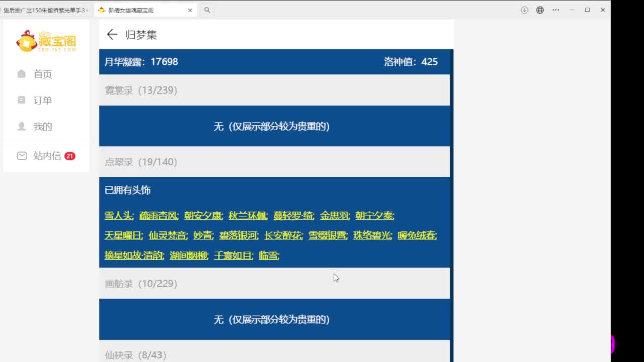Maximize the browser window
The height and width of the screenshot is (362, 644).
pyautogui.click(x=587, y=10)
